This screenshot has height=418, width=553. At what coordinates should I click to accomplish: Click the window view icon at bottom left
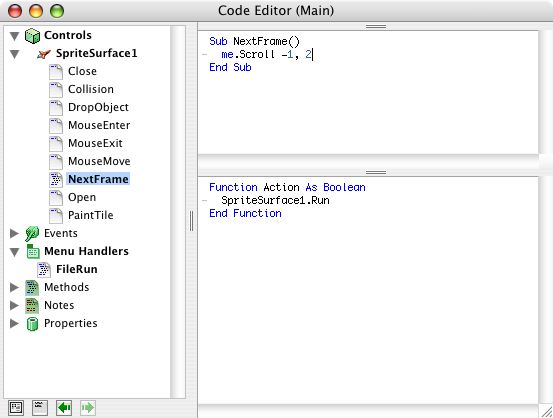tap(16, 408)
